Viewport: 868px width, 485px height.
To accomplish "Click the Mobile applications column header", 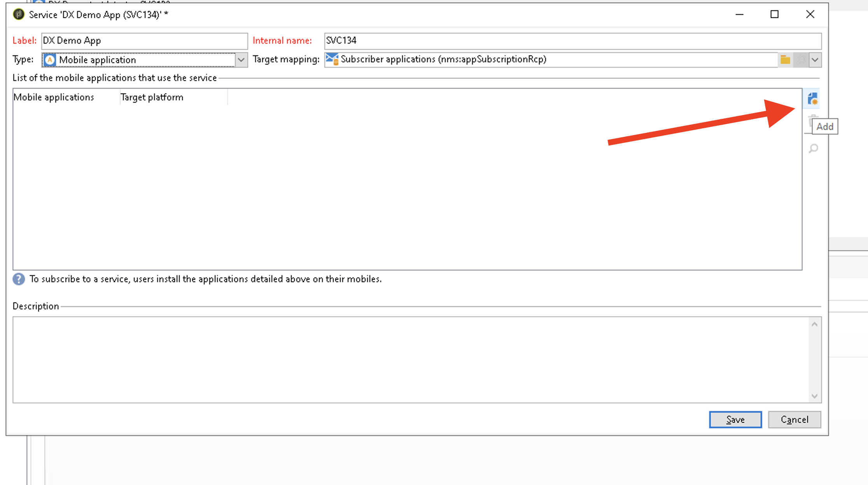I will [66, 97].
